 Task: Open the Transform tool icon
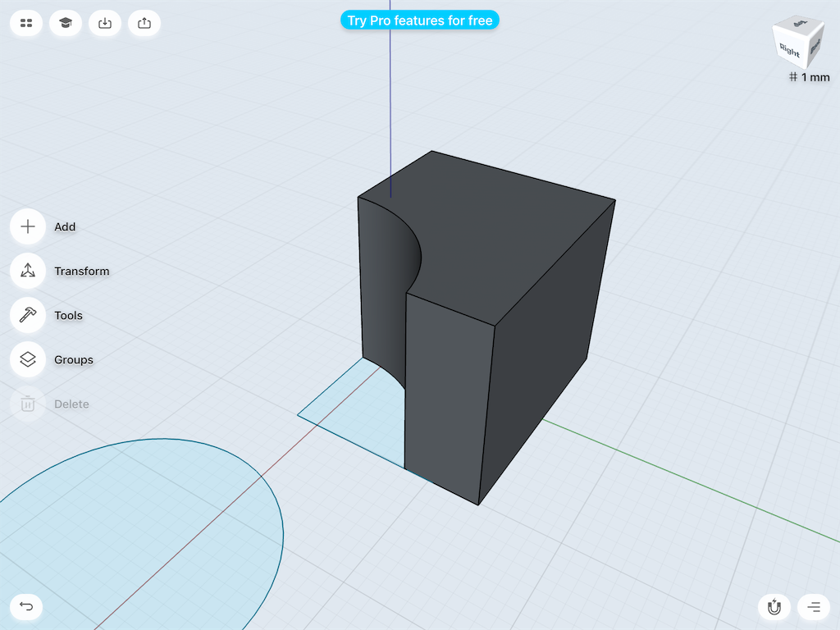[x=28, y=271]
